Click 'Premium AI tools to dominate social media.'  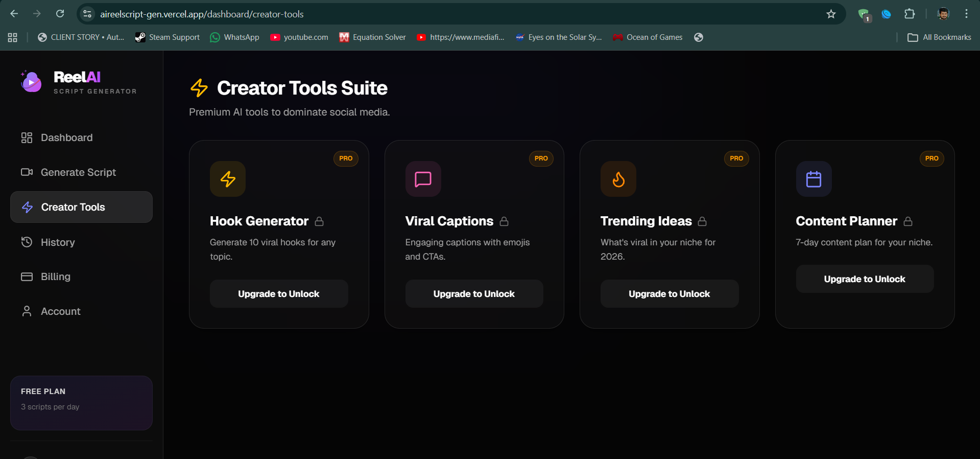click(290, 112)
